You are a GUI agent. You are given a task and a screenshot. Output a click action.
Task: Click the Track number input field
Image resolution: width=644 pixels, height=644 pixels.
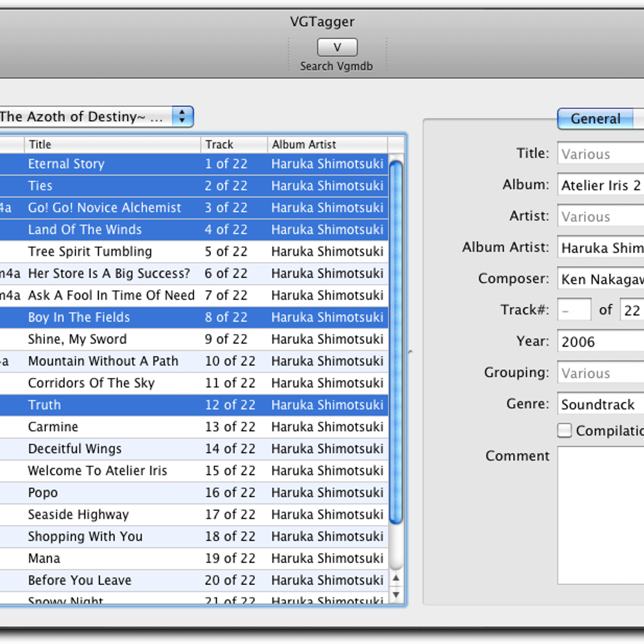tap(574, 310)
